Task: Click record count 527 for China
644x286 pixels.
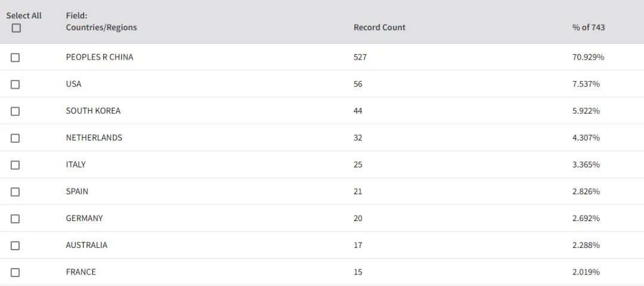Action: pyautogui.click(x=360, y=57)
